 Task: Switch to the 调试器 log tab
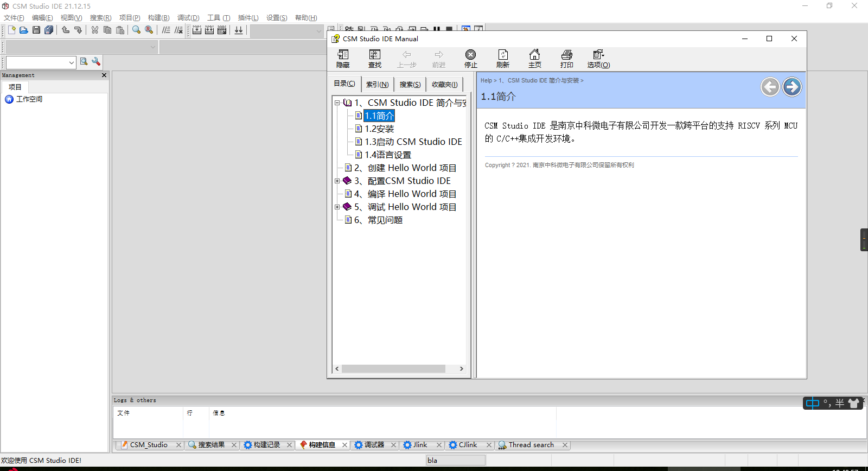tap(374, 445)
